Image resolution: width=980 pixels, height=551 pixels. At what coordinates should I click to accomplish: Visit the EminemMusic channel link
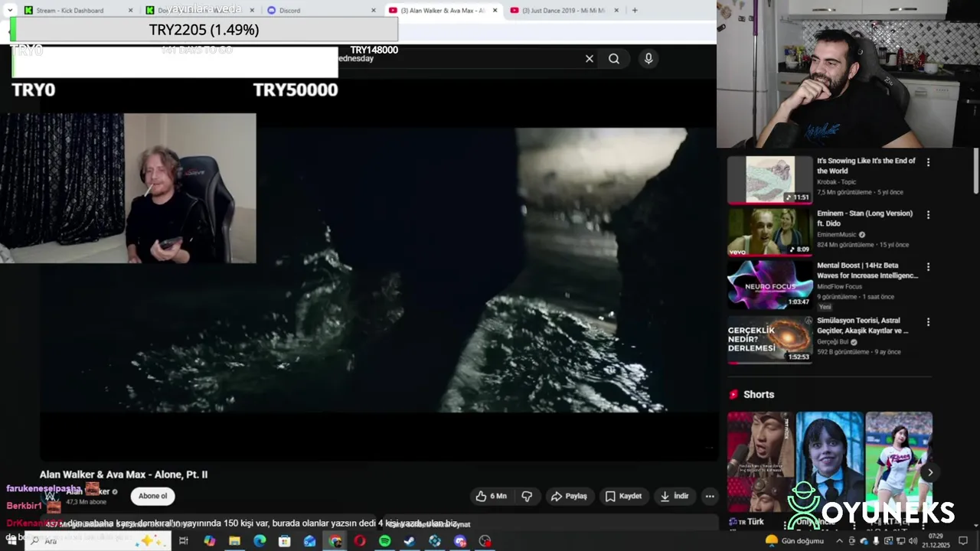[x=837, y=235]
